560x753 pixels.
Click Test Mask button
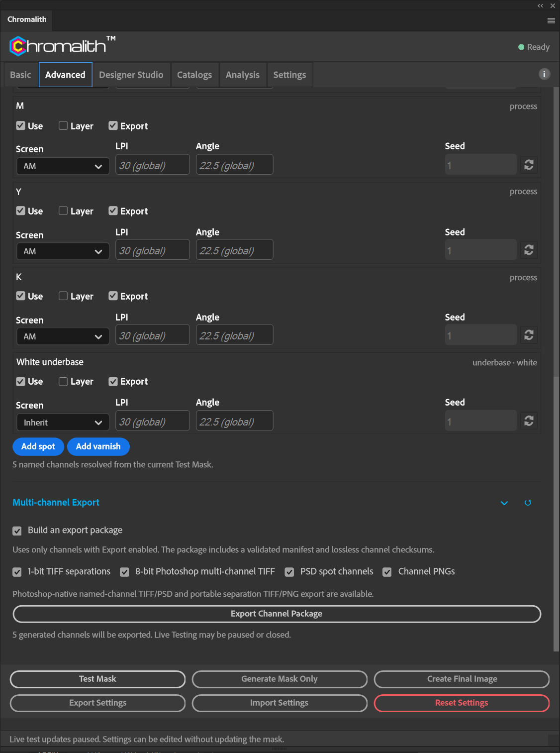[97, 679]
